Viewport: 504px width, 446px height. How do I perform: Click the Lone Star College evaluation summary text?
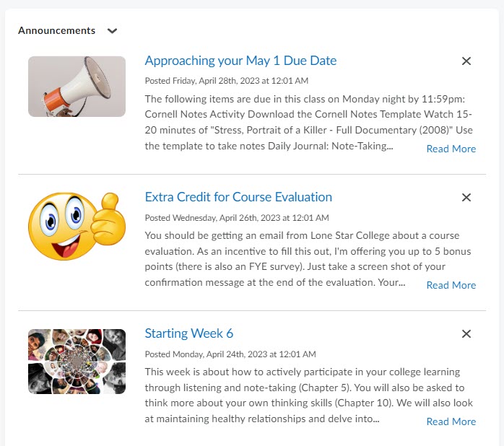click(x=308, y=259)
